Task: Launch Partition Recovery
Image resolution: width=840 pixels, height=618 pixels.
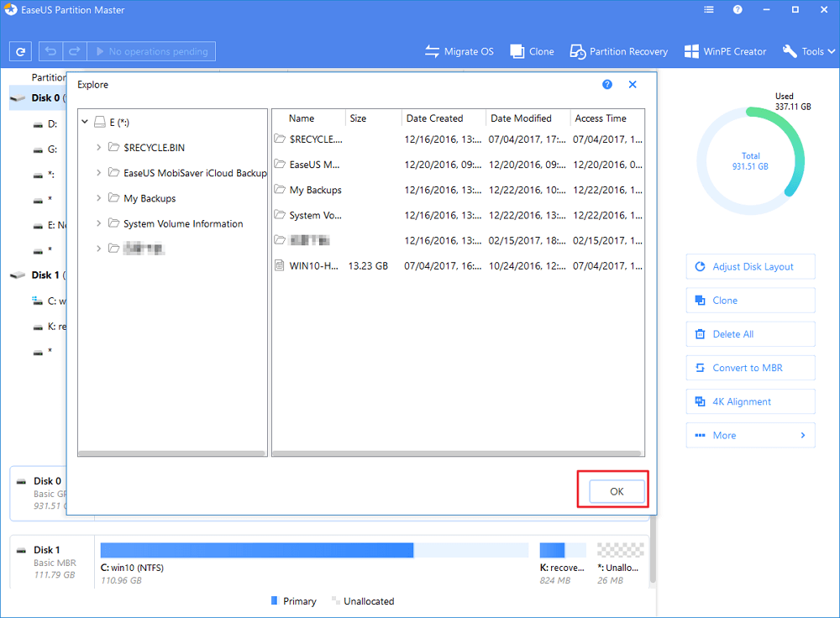Action: pyautogui.click(x=619, y=51)
